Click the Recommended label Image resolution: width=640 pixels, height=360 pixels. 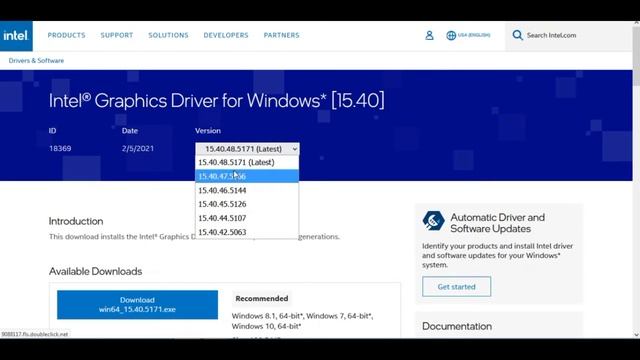[x=262, y=298]
